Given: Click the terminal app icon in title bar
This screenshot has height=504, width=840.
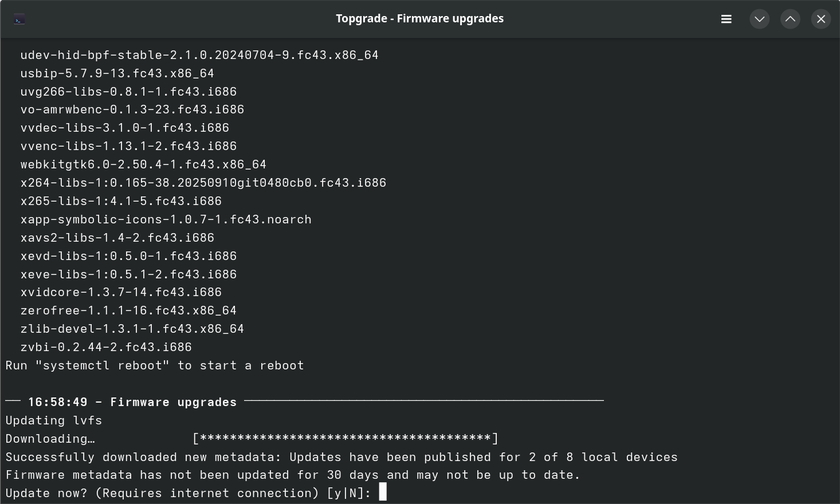Looking at the screenshot, I should click(19, 19).
